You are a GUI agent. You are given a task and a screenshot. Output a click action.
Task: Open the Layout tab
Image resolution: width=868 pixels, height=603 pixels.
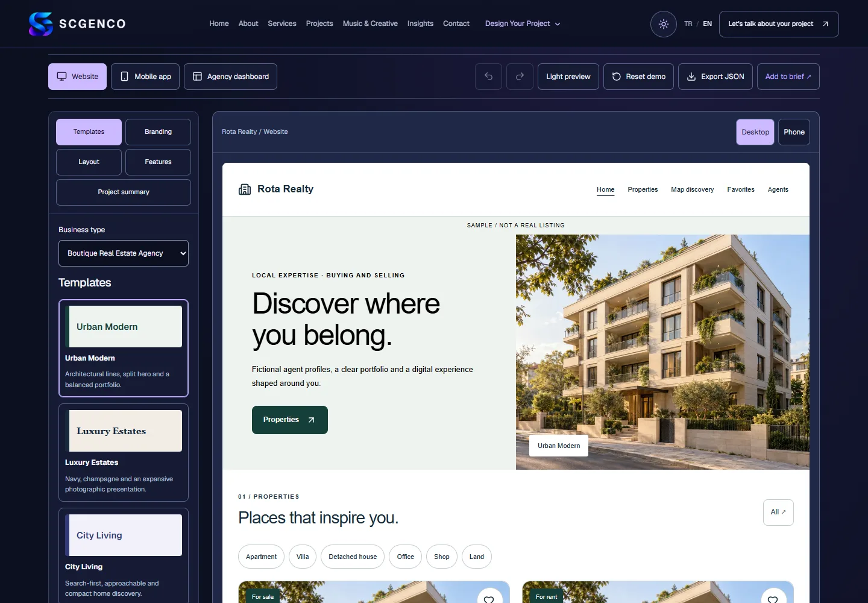[x=89, y=162]
